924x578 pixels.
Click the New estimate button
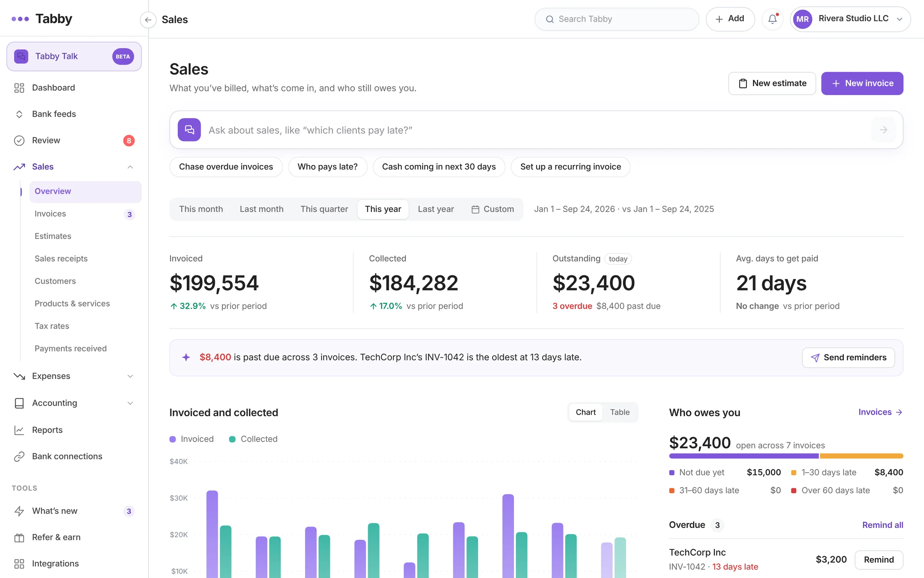[x=772, y=84]
